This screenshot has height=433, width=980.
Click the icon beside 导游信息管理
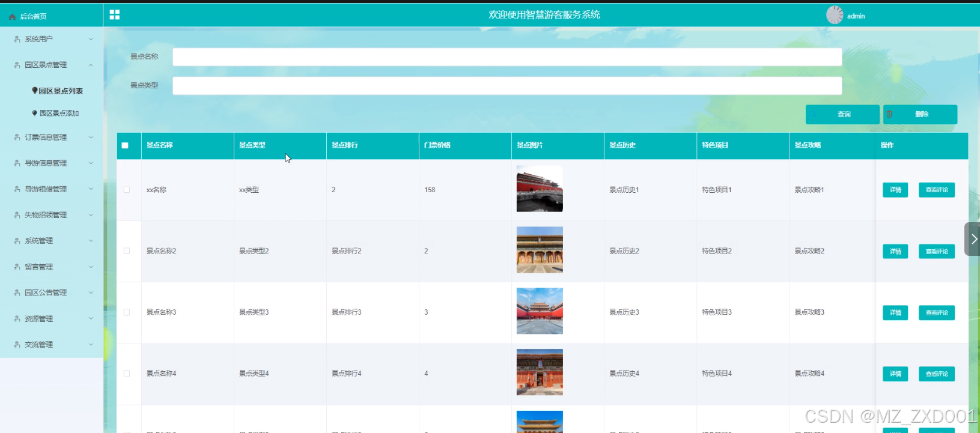pyautogui.click(x=17, y=163)
